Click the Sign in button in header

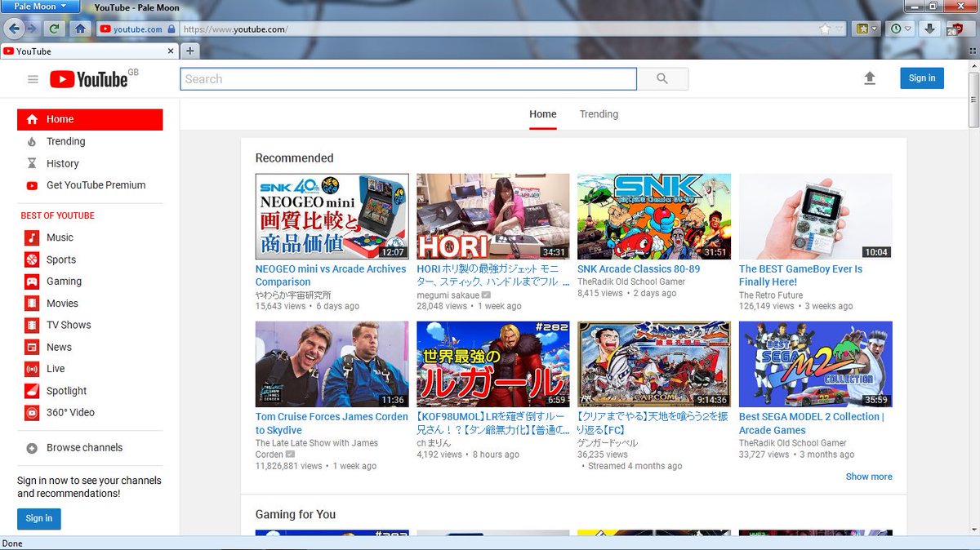point(922,78)
